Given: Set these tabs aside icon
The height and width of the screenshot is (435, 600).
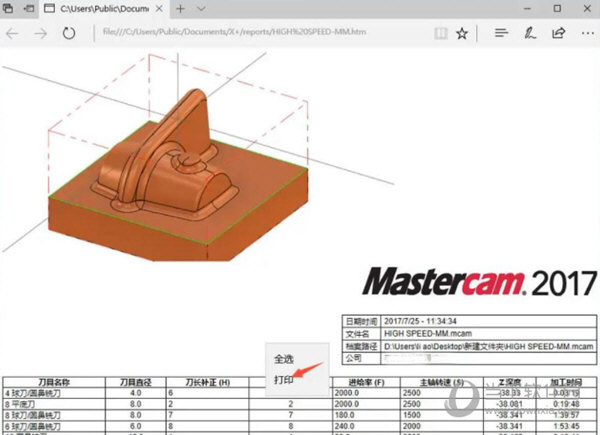Looking at the screenshot, I should click(x=29, y=8).
